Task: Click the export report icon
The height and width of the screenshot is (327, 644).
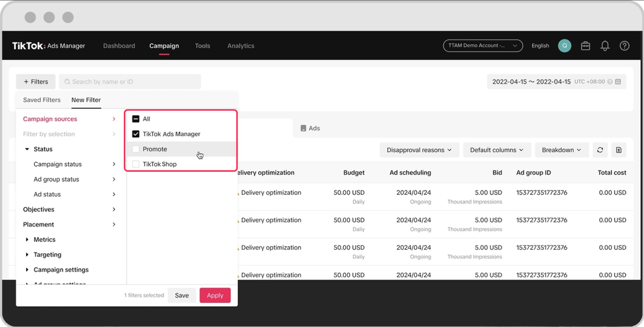Action: pos(618,150)
